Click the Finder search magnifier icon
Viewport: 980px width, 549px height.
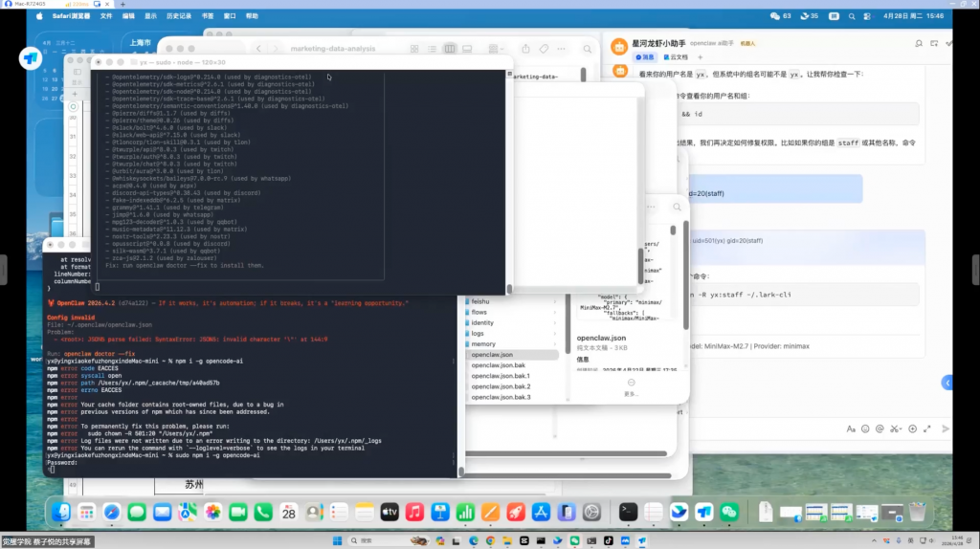coord(588,49)
